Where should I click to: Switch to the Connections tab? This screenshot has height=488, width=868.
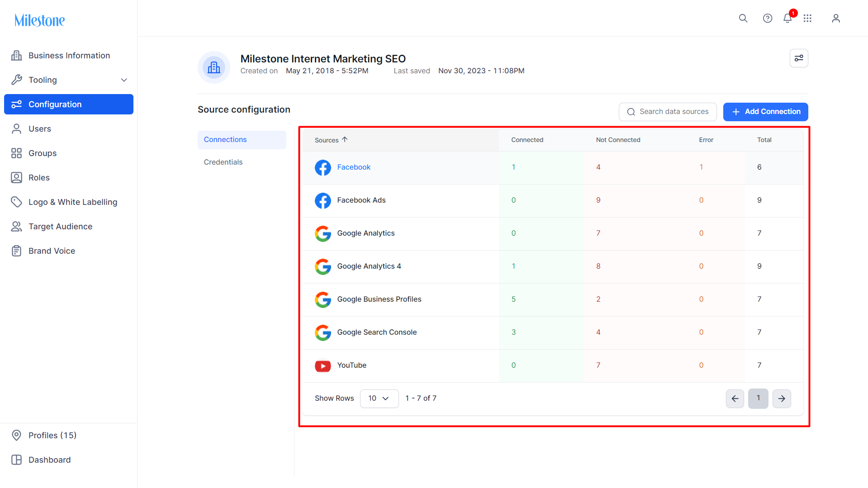242,140
